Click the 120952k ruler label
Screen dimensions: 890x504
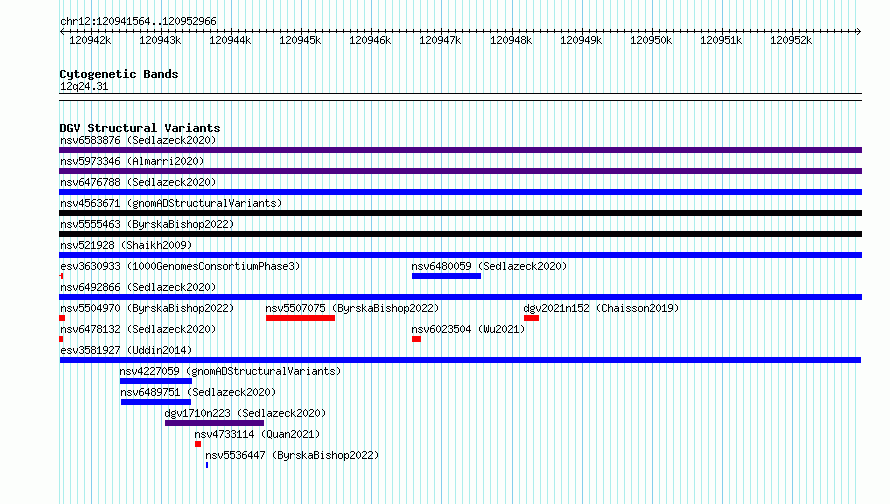[791, 40]
